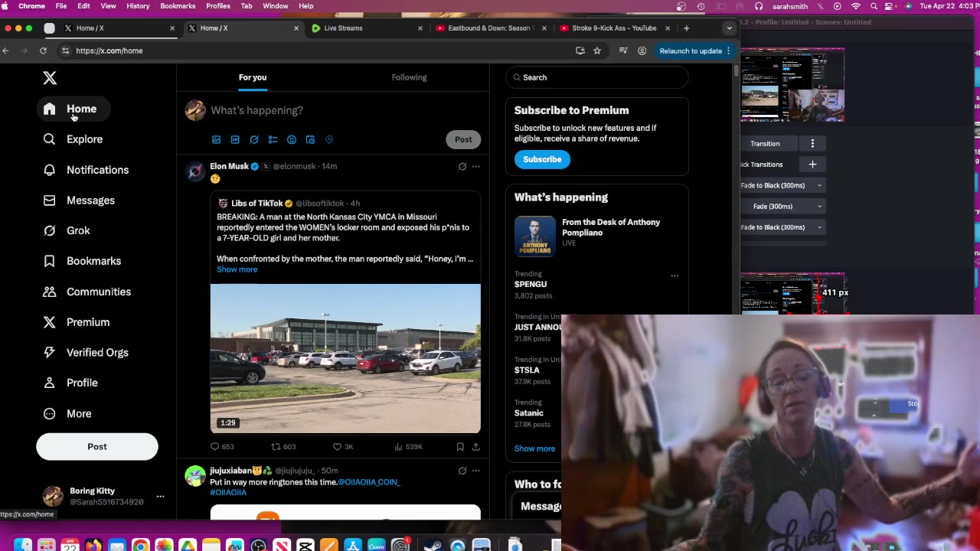Image resolution: width=980 pixels, height=551 pixels.
Task: Switch to the Following tab
Action: (409, 77)
